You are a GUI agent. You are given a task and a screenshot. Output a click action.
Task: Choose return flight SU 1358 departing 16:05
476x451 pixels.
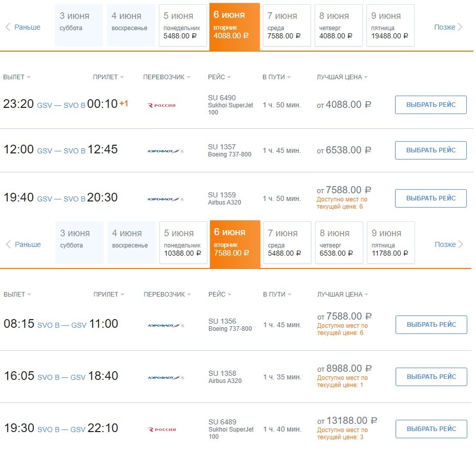(431, 377)
